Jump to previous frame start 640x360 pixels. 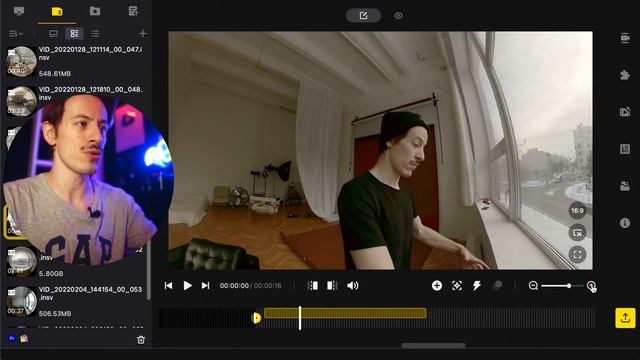(168, 286)
